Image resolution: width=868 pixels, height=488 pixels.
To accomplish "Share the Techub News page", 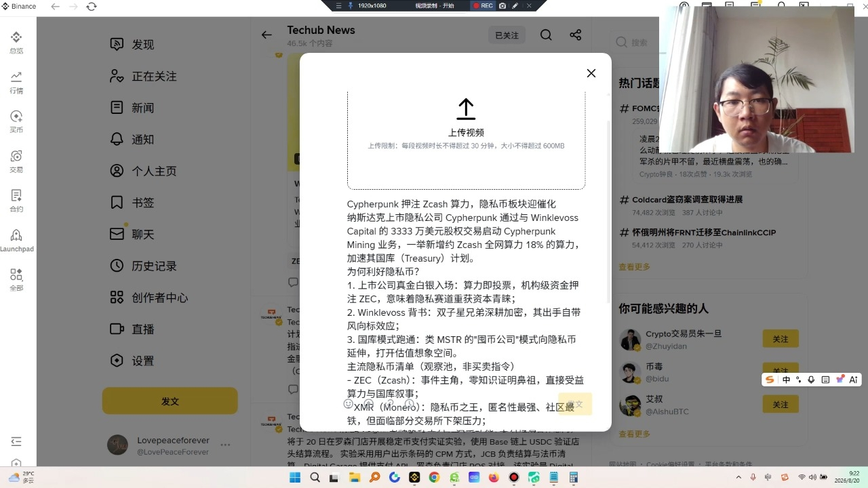I will [576, 35].
